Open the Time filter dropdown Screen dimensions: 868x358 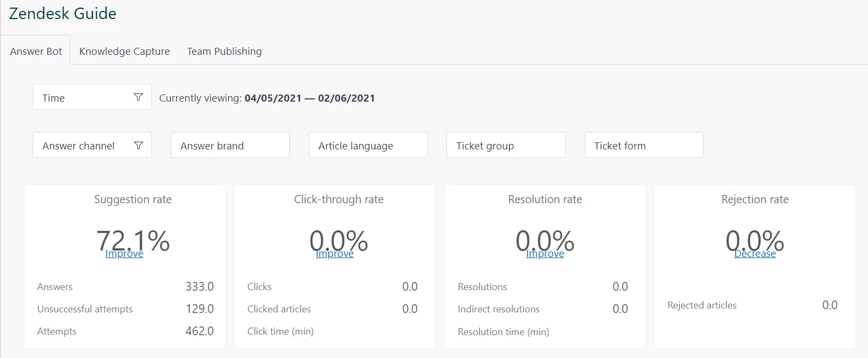[92, 97]
